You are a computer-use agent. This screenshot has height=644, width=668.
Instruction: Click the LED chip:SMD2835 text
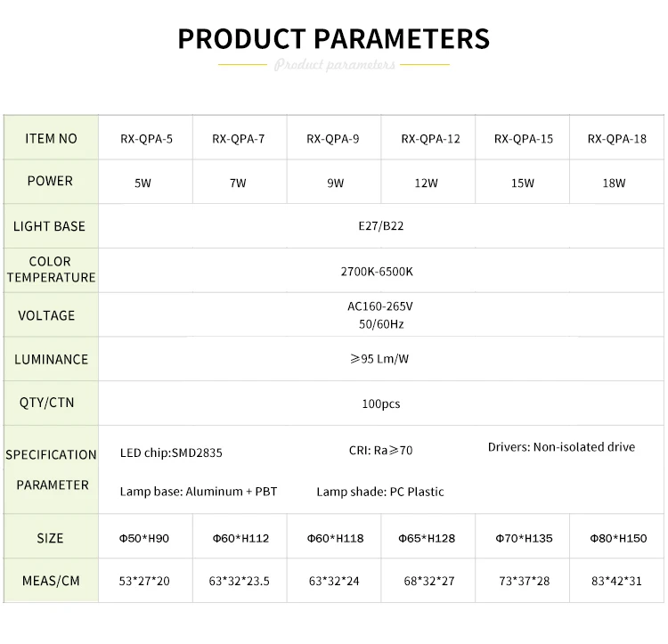(171, 452)
